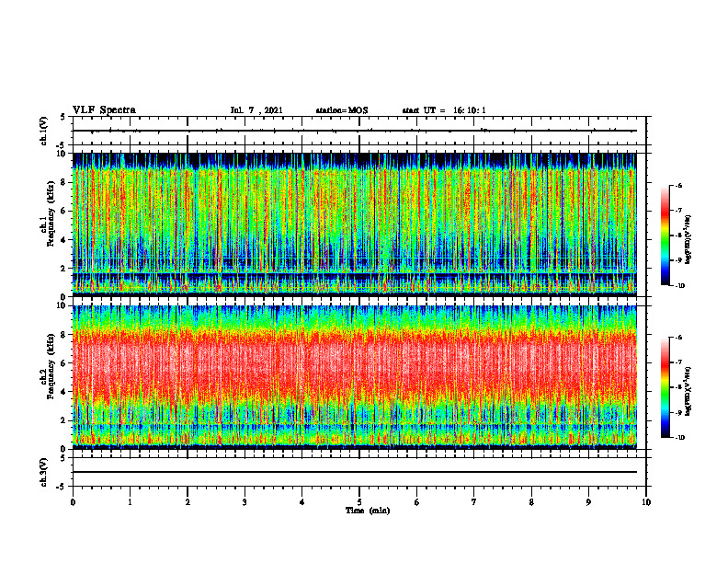The image size is (728, 563).
Task: Click the date text "Jul 7, 2021"
Action: click(256, 110)
